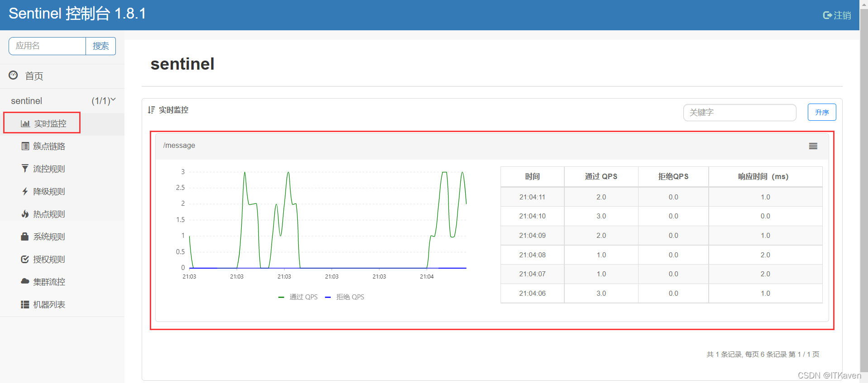
Task: Click the 2.5 y-axis label on chart
Action: tap(180, 188)
